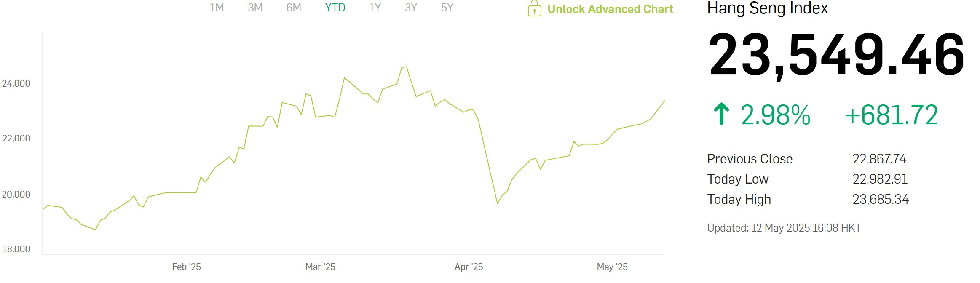Open the Unlock Advanced Chart link
Viewport: 980px width, 283px height.
(x=610, y=9)
